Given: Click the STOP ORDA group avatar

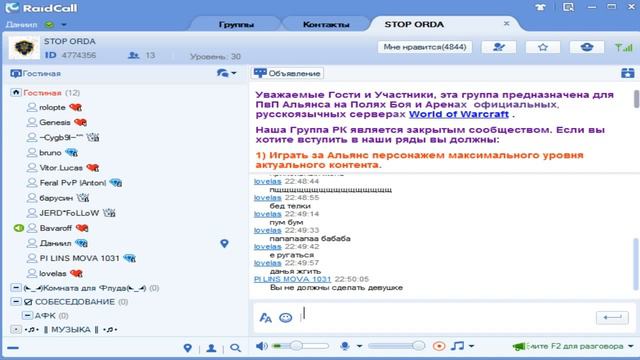Looking at the screenshot, I should point(24,48).
